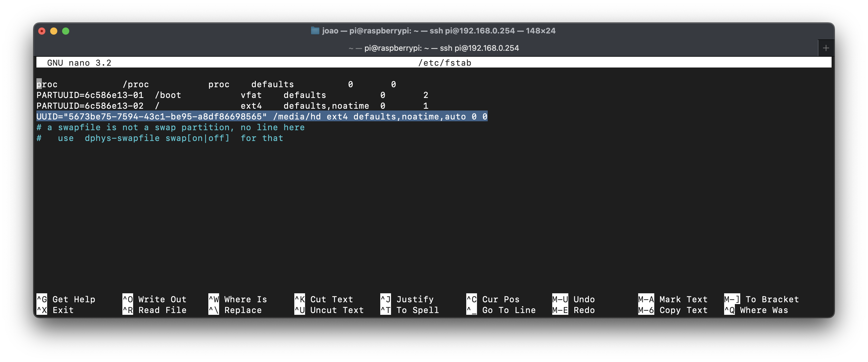Click the ^O Write Out shortcut
Image resolution: width=868 pixels, height=362 pixels.
[154, 299]
